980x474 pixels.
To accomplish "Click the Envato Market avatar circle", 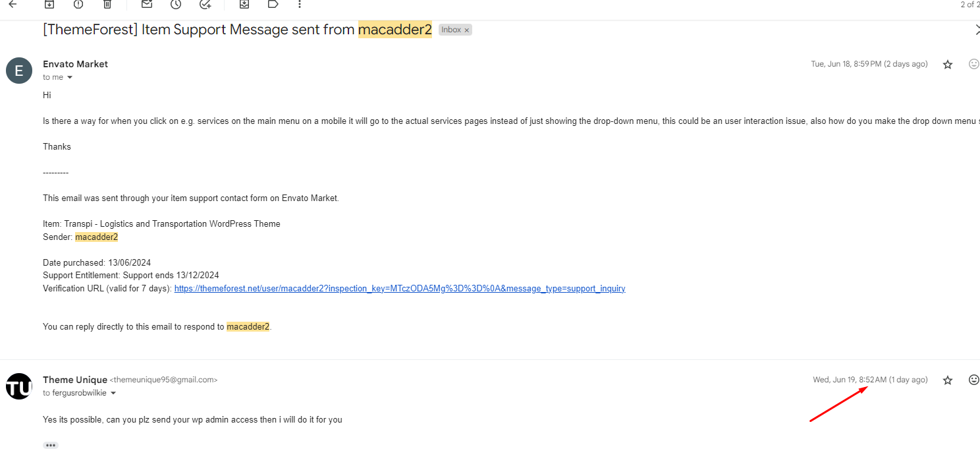I will click(19, 71).
